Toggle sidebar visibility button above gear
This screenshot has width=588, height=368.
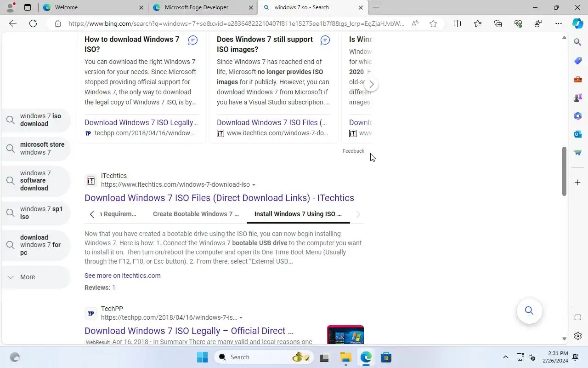(x=578, y=317)
